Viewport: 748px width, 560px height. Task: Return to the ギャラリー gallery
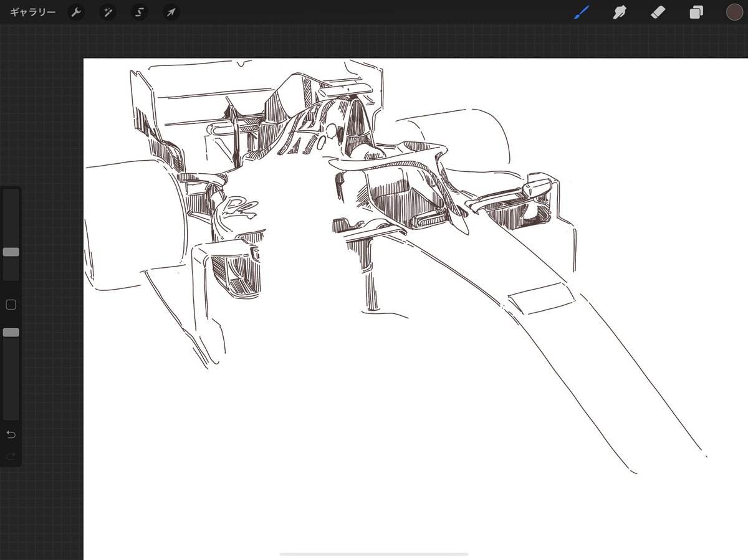tap(32, 12)
